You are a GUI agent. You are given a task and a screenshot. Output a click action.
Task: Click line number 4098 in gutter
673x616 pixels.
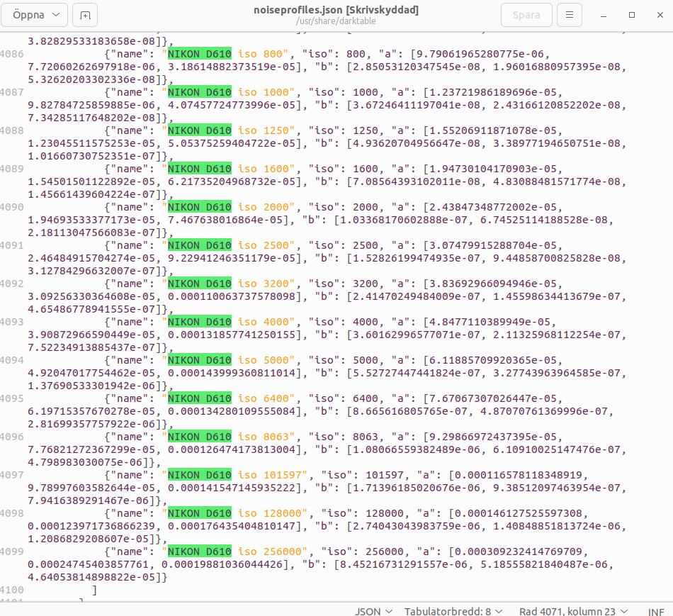[11, 513]
